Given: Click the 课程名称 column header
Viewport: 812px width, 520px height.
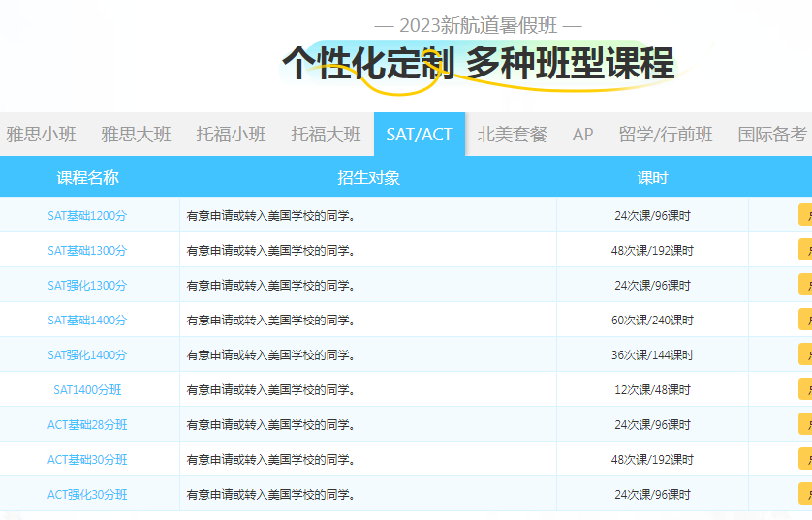Looking at the screenshot, I should tap(88, 178).
